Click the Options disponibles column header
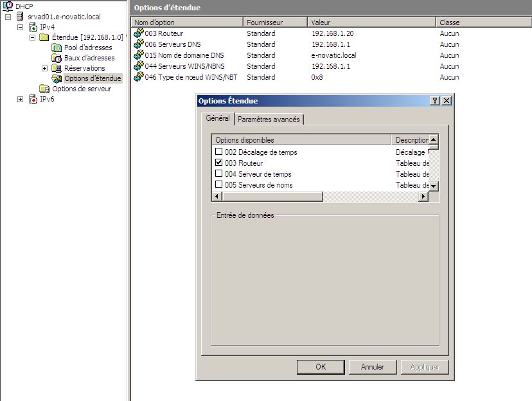 tap(301, 140)
